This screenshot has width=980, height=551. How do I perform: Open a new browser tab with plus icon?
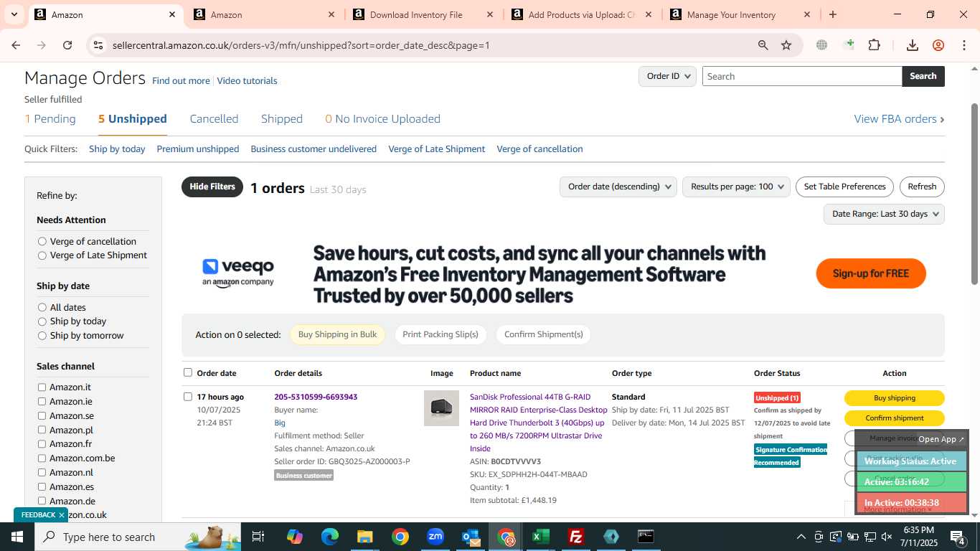pyautogui.click(x=833, y=14)
